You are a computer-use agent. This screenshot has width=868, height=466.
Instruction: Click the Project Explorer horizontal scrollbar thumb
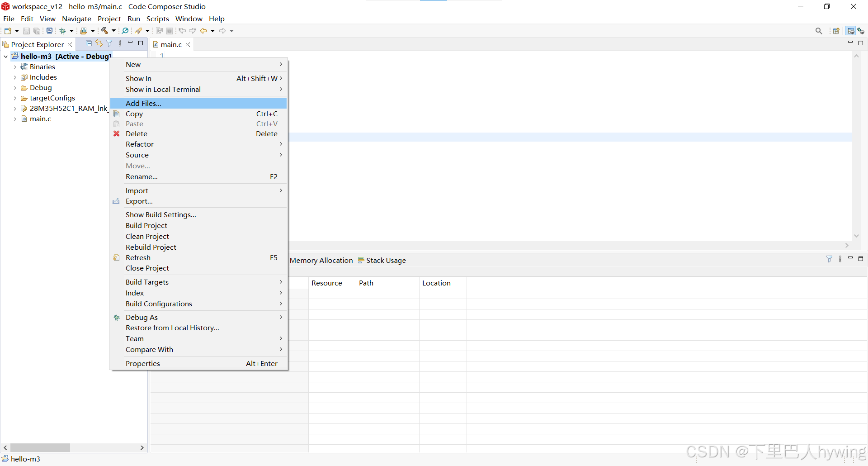(x=40, y=447)
